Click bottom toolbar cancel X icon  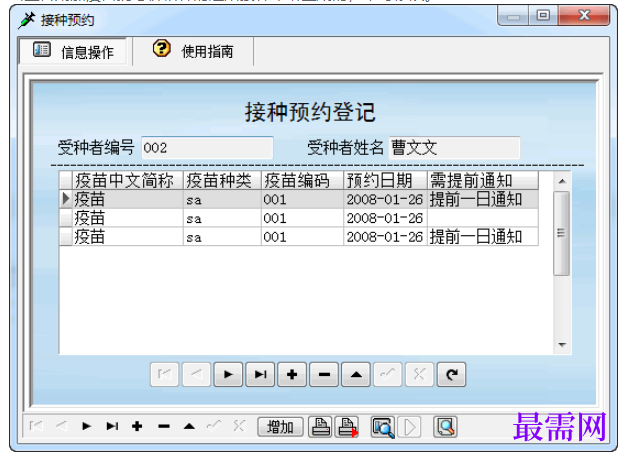(239, 427)
